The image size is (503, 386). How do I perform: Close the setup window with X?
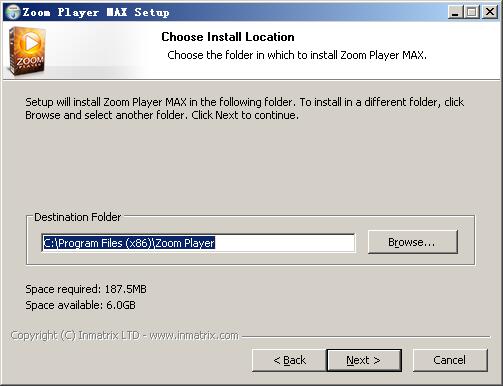click(490, 12)
